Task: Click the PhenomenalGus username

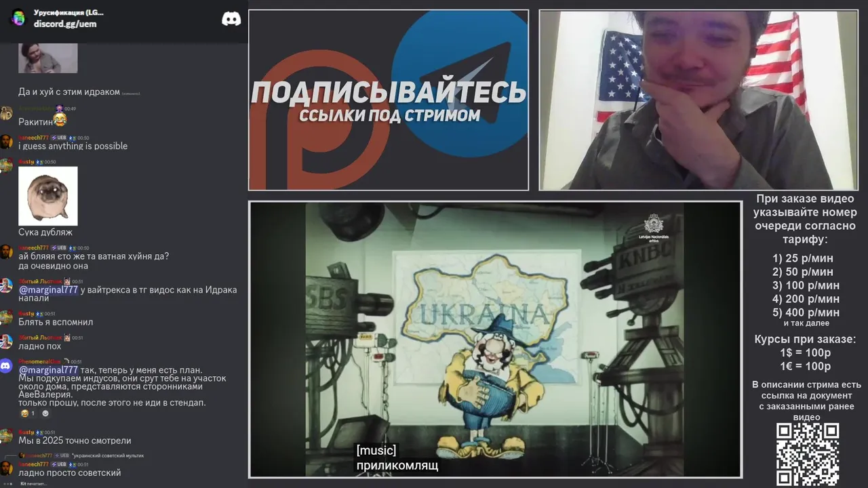Action: point(39,362)
